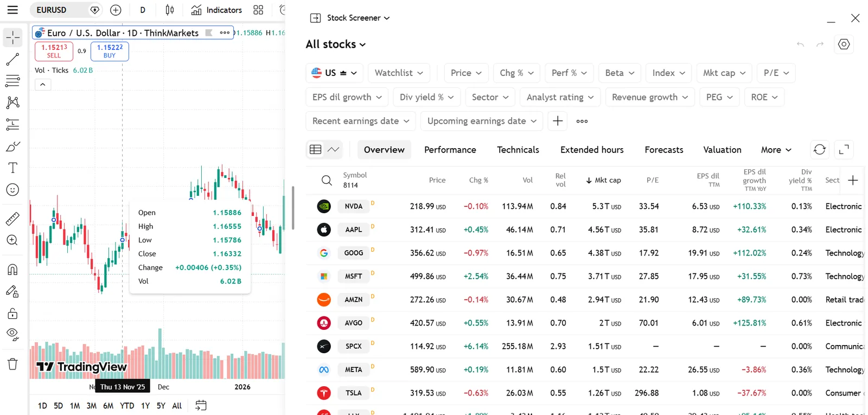Click the trash remove objects icon
The image size is (868, 415).
[12, 363]
